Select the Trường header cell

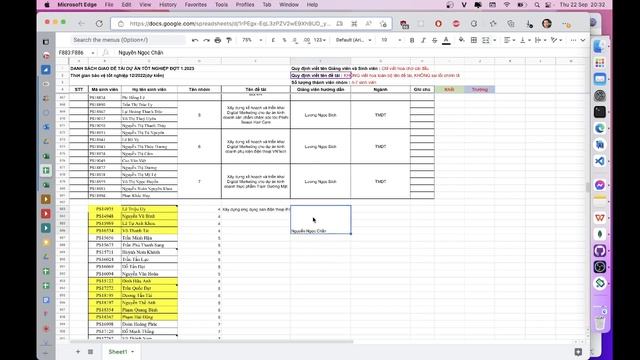[480, 89]
